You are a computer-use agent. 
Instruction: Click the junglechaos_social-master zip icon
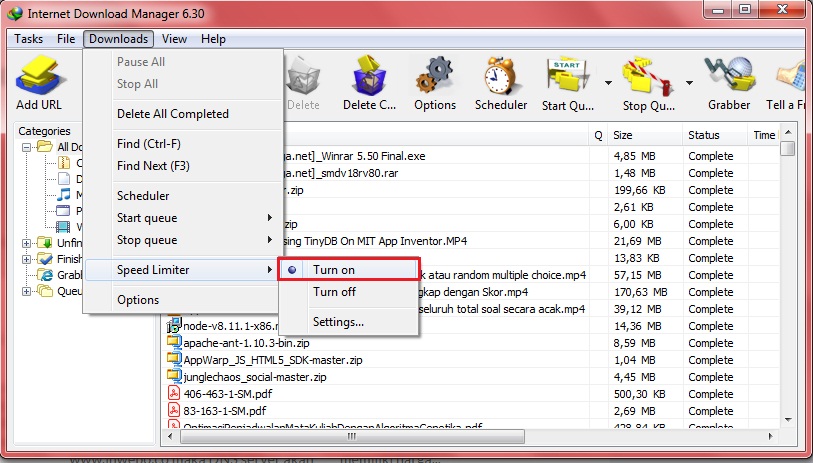pyautogui.click(x=174, y=376)
